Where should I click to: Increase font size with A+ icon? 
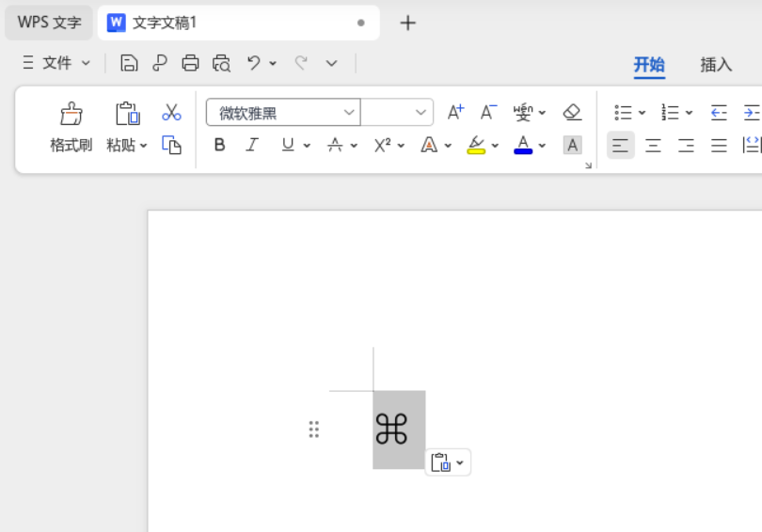(x=455, y=112)
